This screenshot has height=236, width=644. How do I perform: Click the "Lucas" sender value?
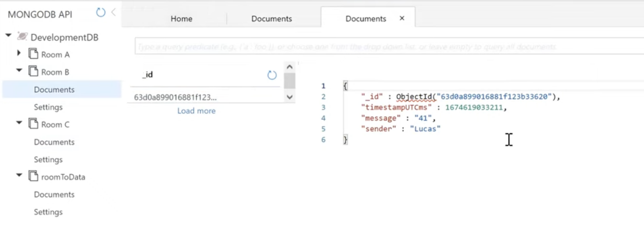pyautogui.click(x=425, y=129)
